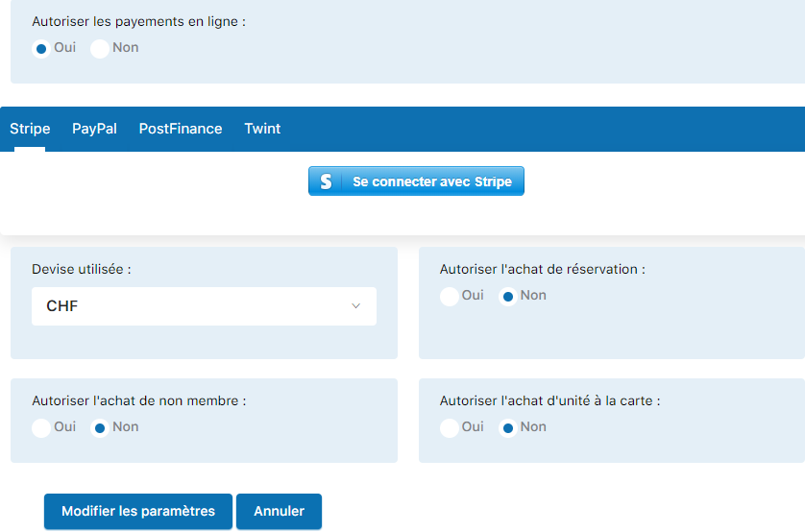Click Se connecter avec Stripe button
The height and width of the screenshot is (532, 805).
[416, 181]
